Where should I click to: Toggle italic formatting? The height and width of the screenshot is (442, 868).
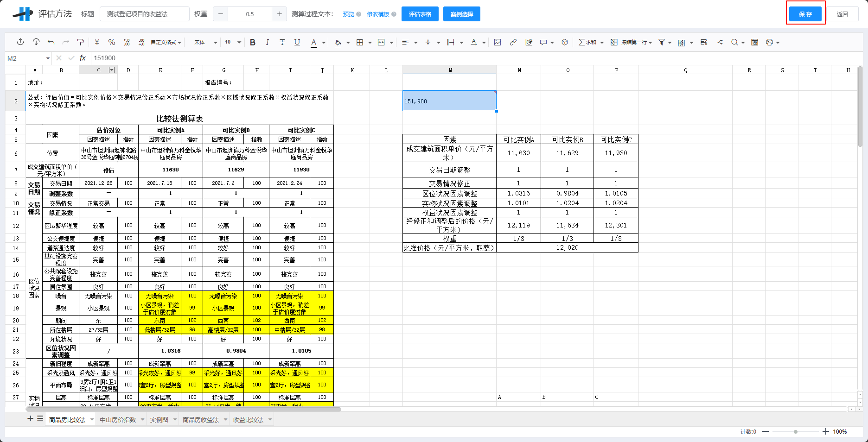pyautogui.click(x=268, y=42)
